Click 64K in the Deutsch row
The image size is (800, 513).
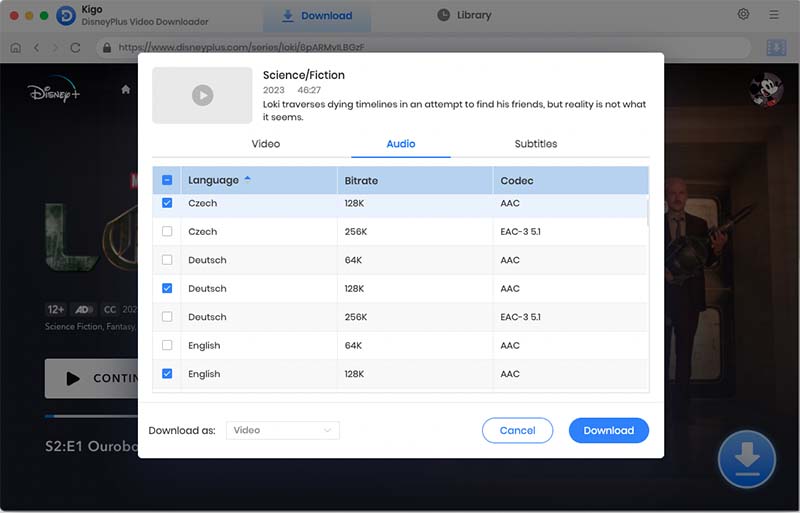[353, 260]
